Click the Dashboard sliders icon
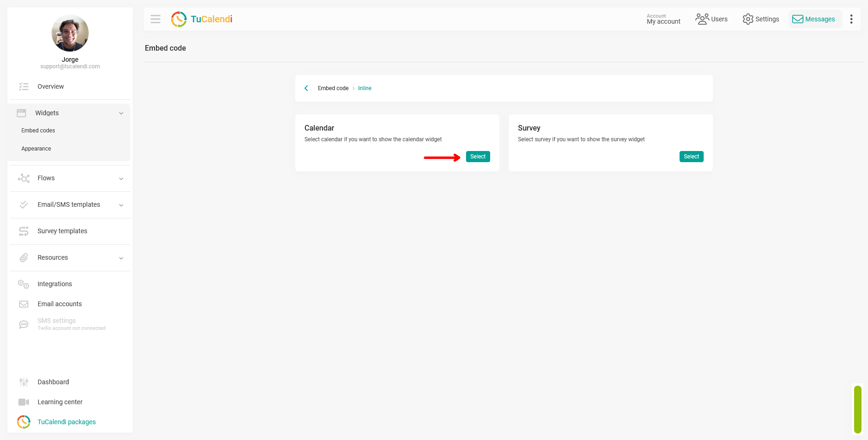Image resolution: width=868 pixels, height=440 pixels. click(x=24, y=382)
